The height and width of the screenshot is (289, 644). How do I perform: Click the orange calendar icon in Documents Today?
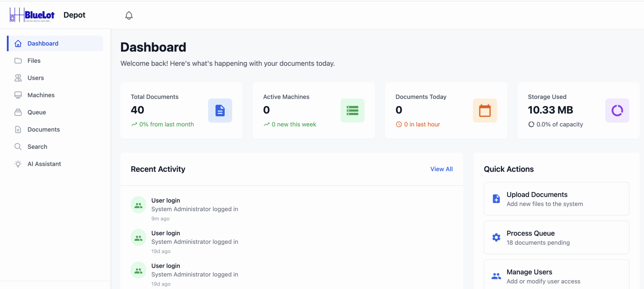(485, 110)
